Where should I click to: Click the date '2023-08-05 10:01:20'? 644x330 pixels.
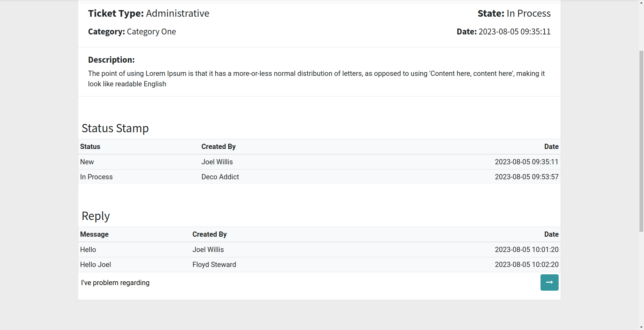527,250
